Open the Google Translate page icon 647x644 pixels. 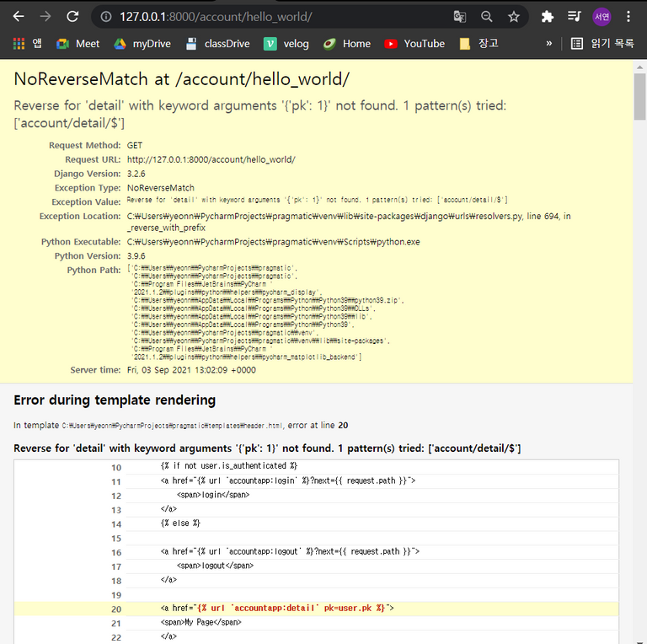pos(459,17)
